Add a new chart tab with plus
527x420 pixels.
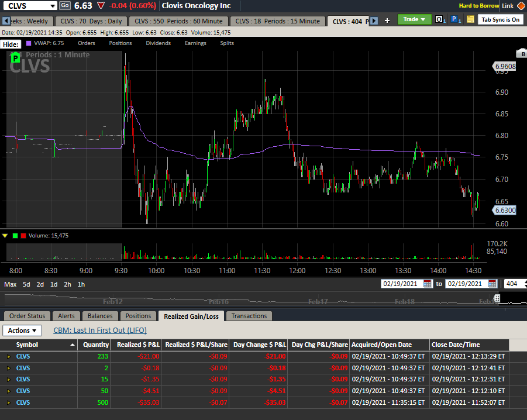coord(387,20)
